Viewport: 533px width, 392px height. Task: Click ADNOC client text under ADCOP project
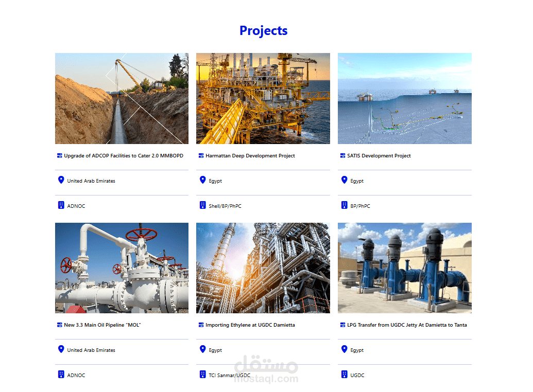click(x=76, y=206)
